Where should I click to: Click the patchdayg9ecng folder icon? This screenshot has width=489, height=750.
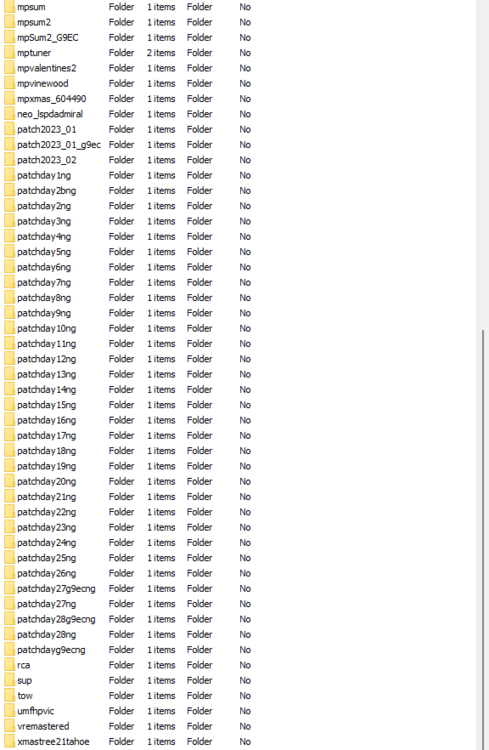point(9,650)
